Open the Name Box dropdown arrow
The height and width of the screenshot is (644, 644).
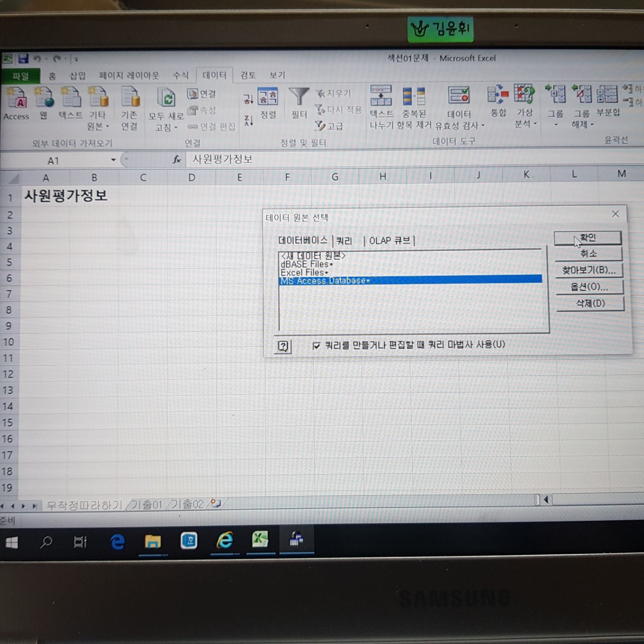click(114, 160)
